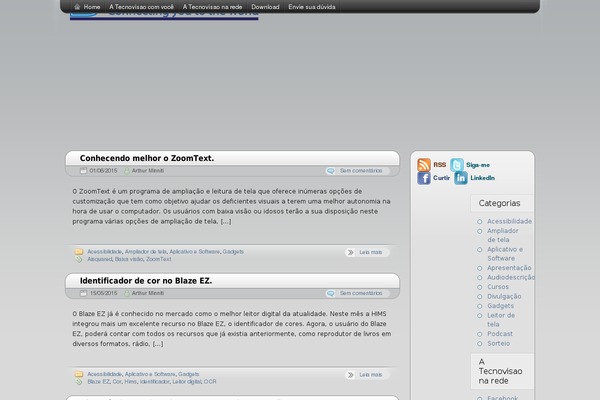Click the date 01/06/2015
This screenshot has width=600, height=400.
point(103,171)
